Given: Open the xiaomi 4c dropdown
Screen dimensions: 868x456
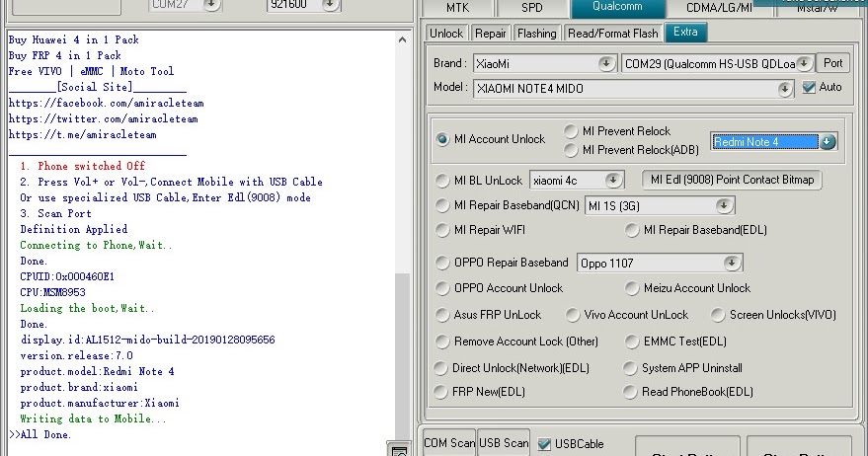Looking at the screenshot, I should (x=613, y=180).
